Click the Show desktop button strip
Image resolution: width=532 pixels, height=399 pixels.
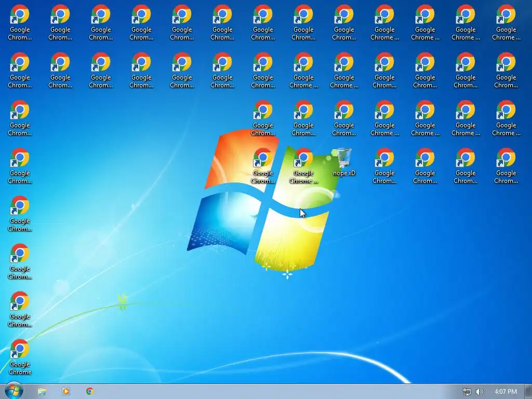(x=528, y=392)
